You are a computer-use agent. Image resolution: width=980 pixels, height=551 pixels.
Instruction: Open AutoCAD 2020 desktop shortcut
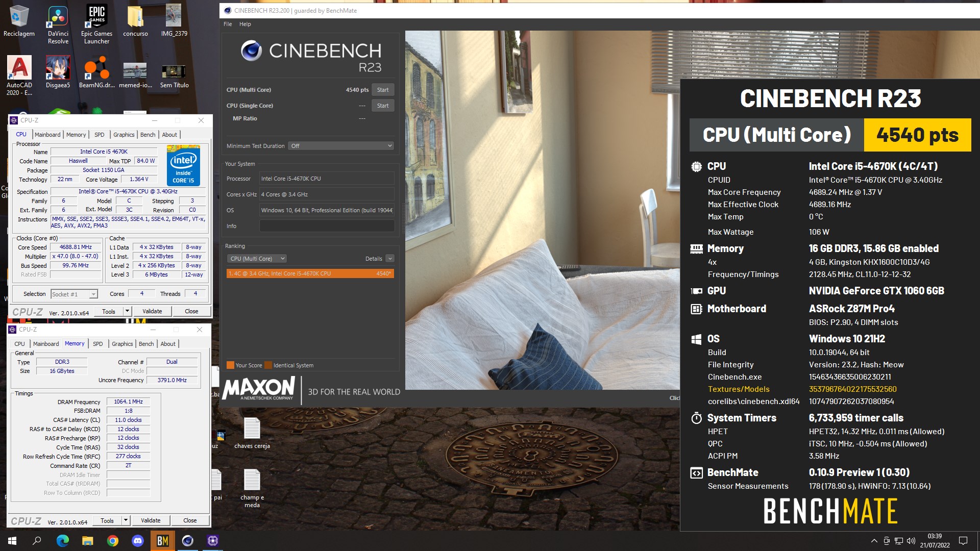click(x=19, y=76)
